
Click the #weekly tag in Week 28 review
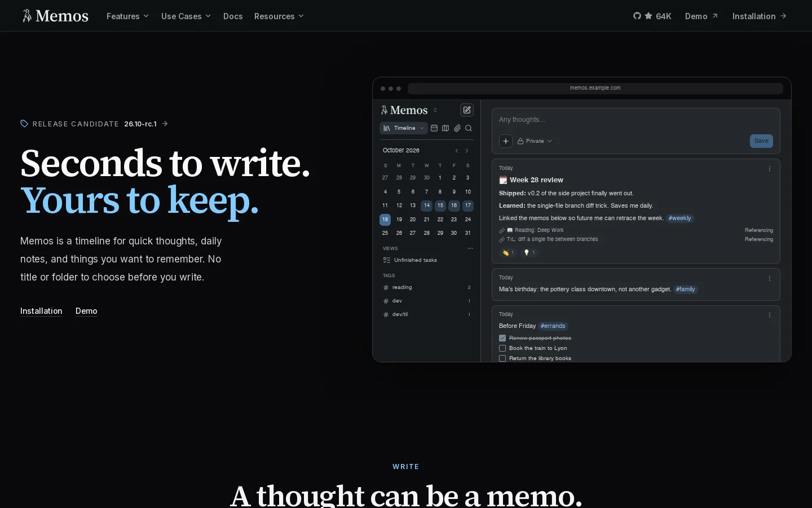(x=679, y=218)
